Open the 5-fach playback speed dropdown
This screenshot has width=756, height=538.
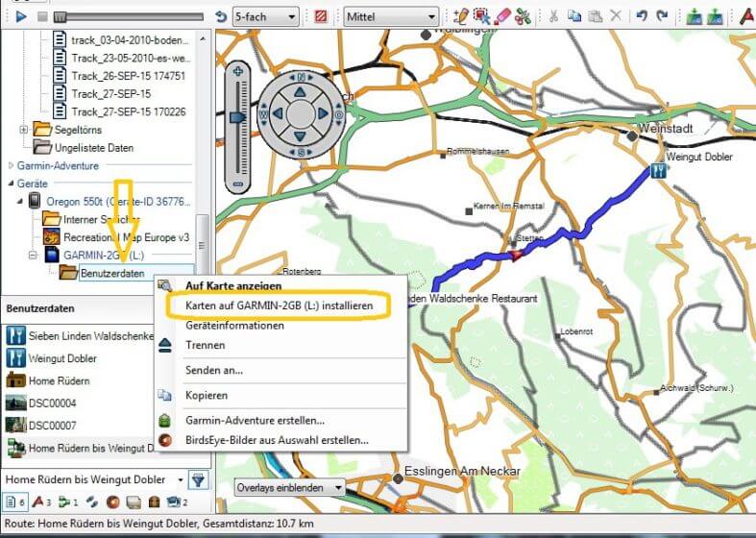265,17
